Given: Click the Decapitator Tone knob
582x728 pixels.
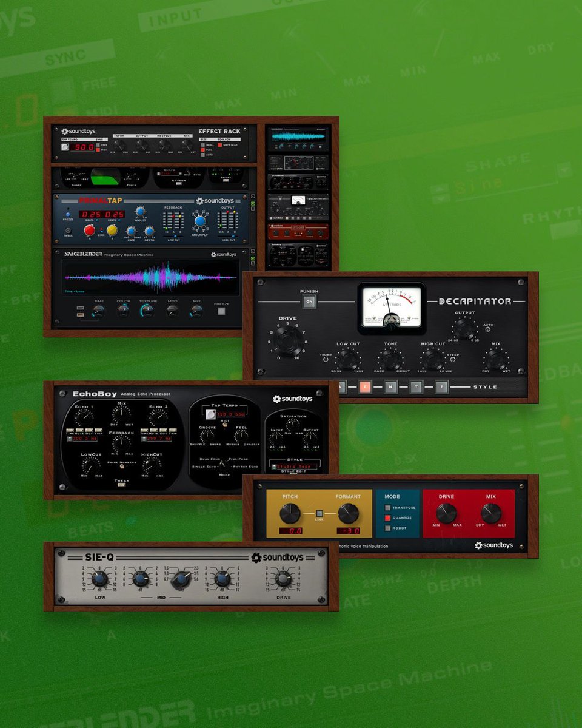Looking at the screenshot, I should tap(391, 360).
